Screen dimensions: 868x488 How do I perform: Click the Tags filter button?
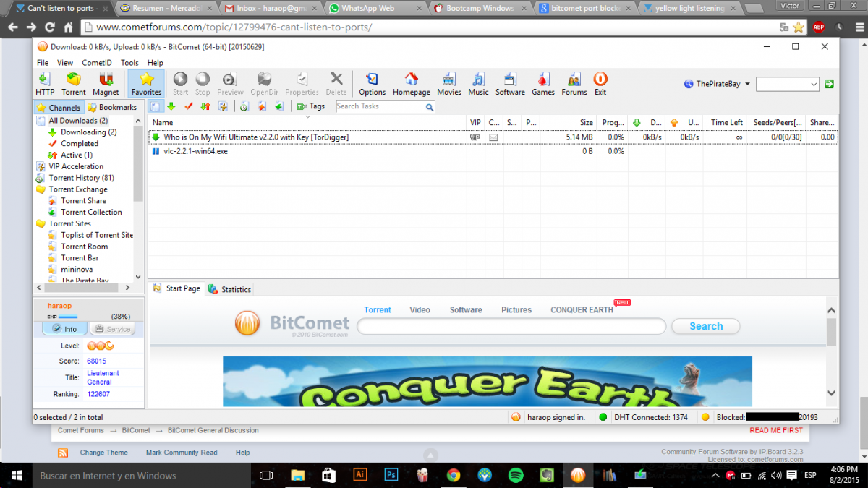tap(311, 106)
